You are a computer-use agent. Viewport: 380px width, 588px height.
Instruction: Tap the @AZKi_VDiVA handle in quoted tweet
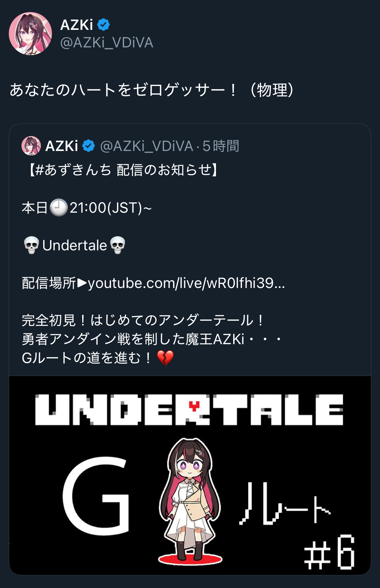coord(147,146)
